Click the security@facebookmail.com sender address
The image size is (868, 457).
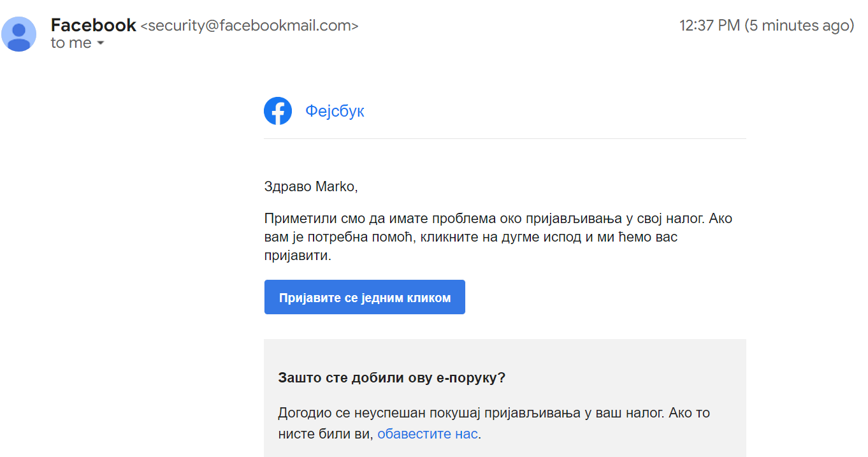[x=249, y=26]
